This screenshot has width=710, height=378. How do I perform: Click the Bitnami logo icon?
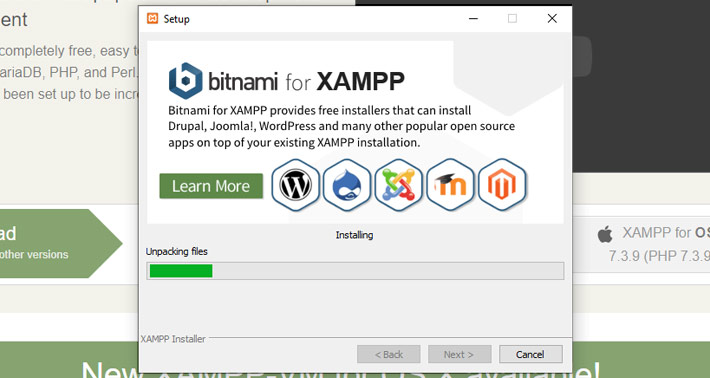186,81
